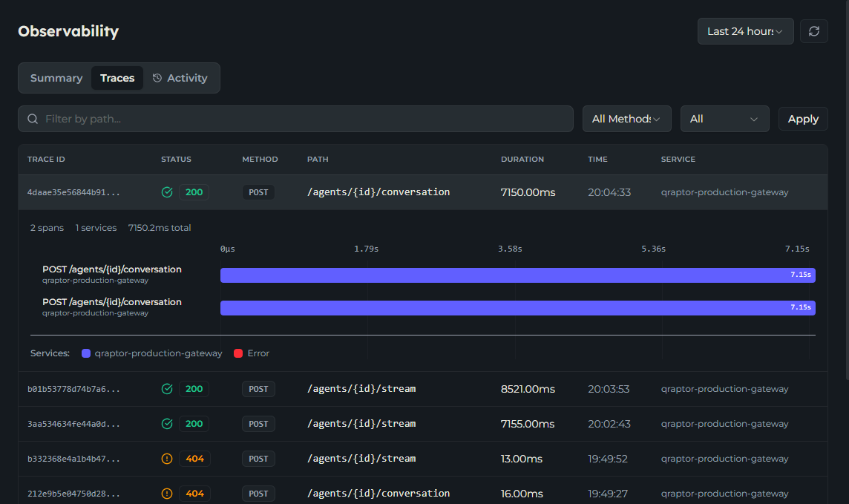This screenshot has width=849, height=504.
Task: Click the history clock icon on Activity tab
Action: [157, 78]
